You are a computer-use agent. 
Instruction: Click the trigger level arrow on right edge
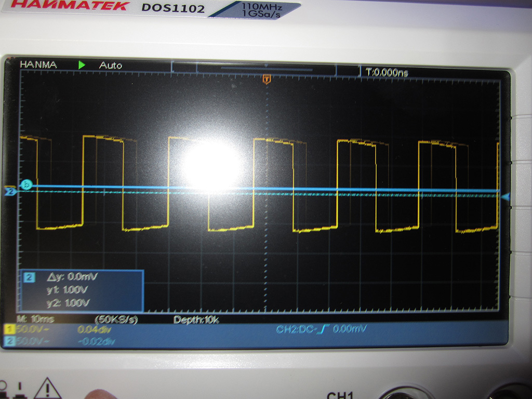click(505, 196)
